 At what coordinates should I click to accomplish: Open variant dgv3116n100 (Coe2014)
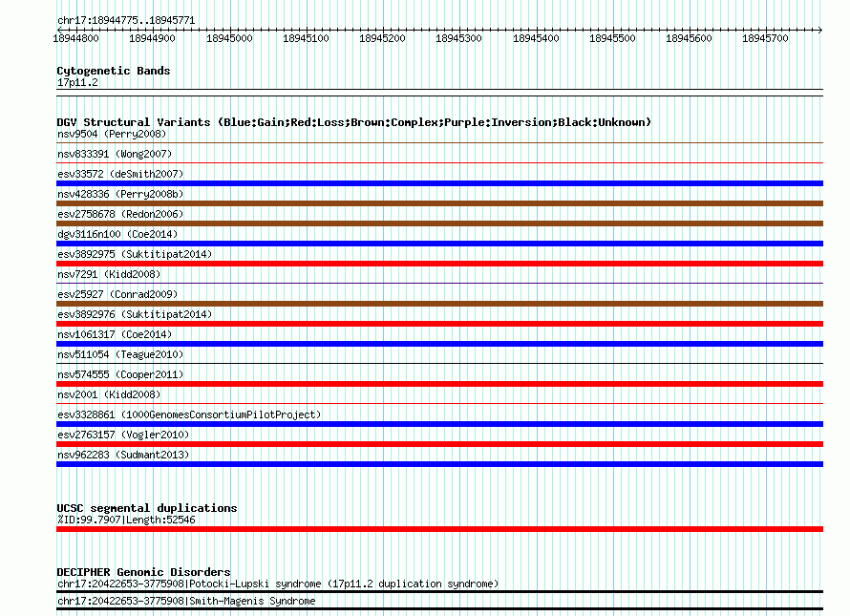[x=117, y=234]
